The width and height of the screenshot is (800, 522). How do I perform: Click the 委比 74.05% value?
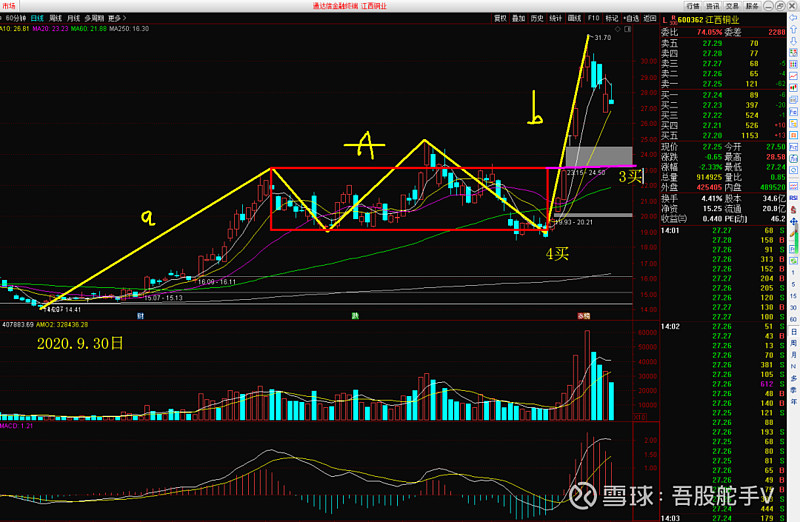pyautogui.click(x=709, y=32)
